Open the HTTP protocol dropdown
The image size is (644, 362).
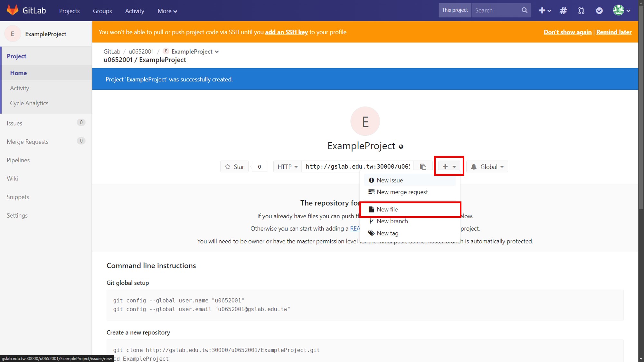pos(288,167)
